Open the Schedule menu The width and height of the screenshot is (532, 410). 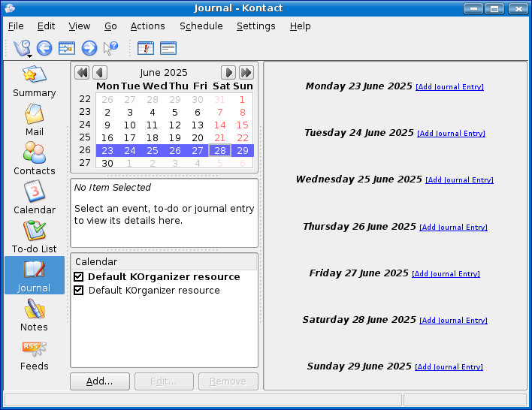[x=201, y=26]
